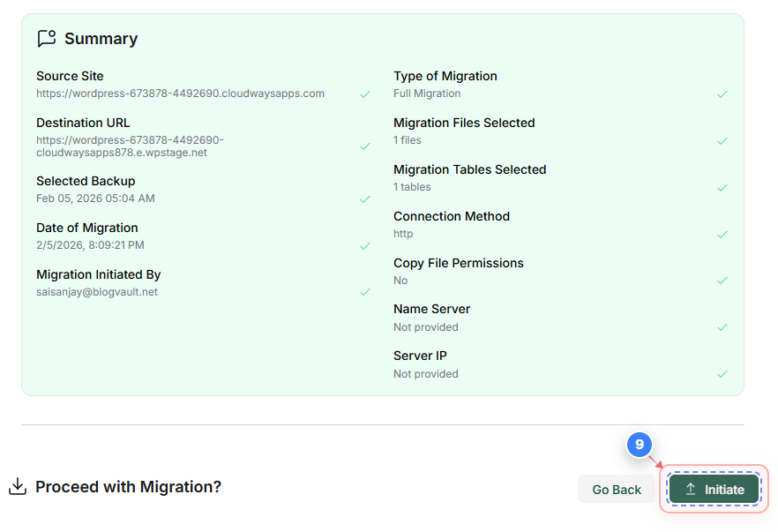Click the checkmark next to Migration Initiated By
The image size is (778, 532).
[x=365, y=292]
